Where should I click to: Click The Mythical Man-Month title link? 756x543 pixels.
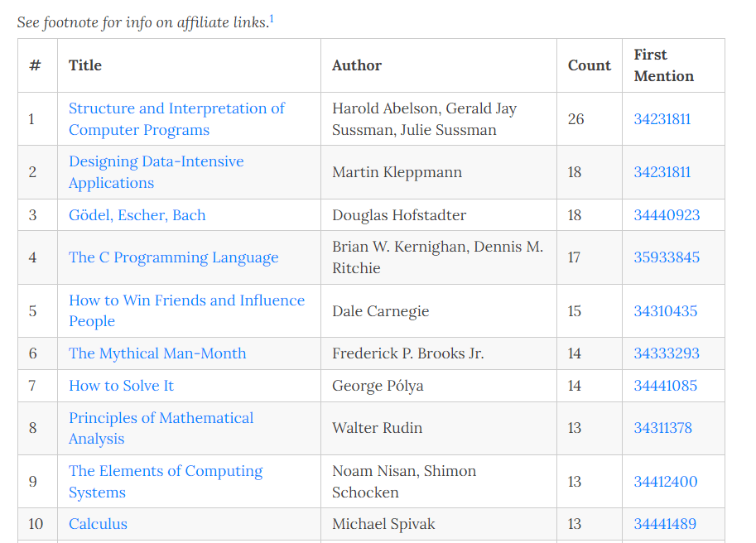[x=157, y=353]
